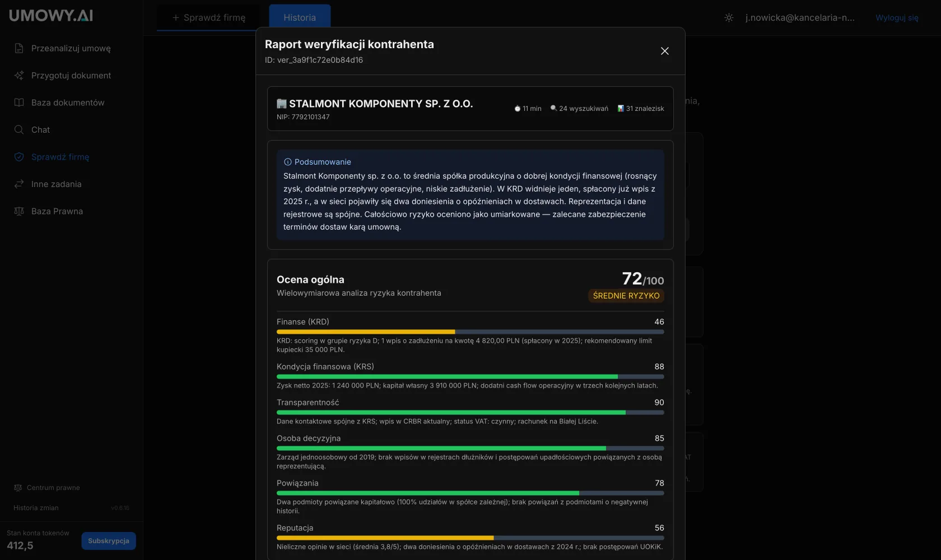Image resolution: width=941 pixels, height=560 pixels.
Task: Close the Raport weryfikacji kontrahenta dialog
Action: [664, 51]
